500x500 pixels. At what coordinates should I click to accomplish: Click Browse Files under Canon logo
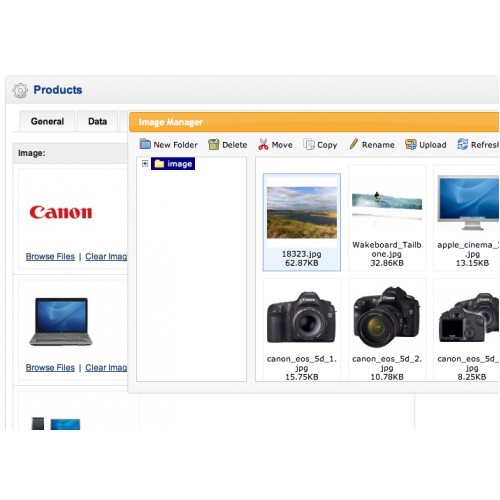point(50,256)
